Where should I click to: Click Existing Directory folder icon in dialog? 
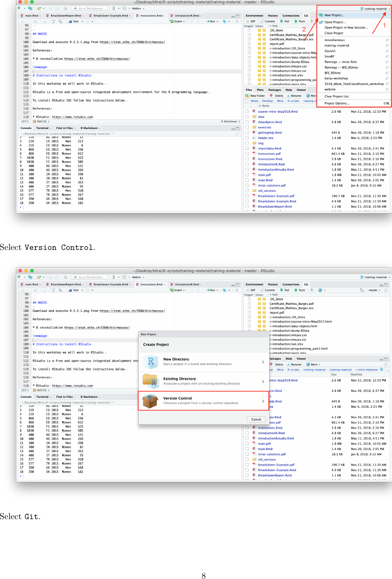click(x=150, y=381)
